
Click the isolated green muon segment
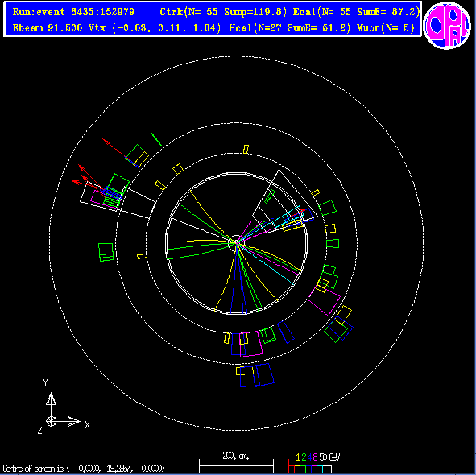click(156, 139)
